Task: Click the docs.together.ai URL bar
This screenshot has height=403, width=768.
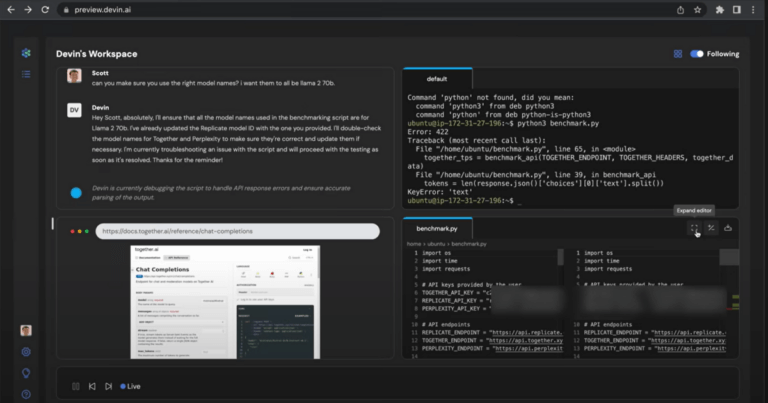Action: 238,231
